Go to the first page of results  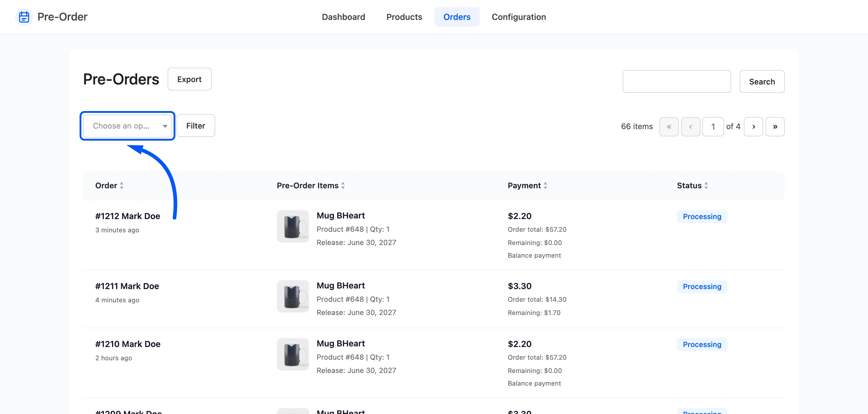(x=669, y=127)
